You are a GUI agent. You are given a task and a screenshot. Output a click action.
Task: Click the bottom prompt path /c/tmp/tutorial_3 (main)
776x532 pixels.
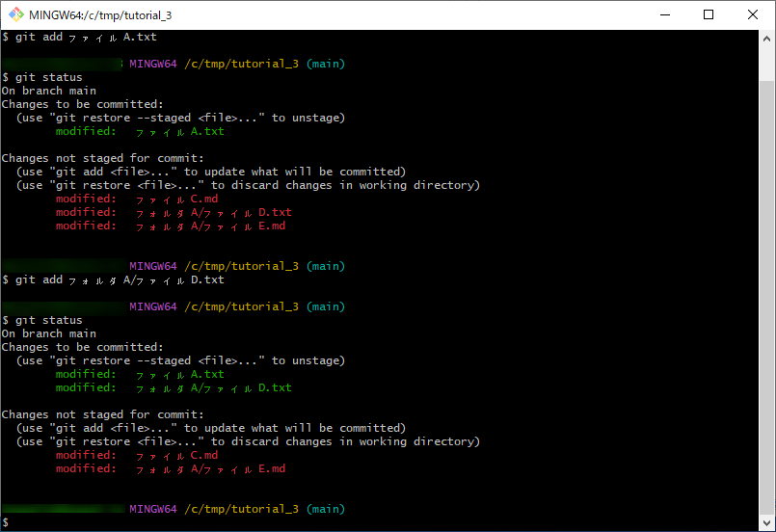coord(265,509)
